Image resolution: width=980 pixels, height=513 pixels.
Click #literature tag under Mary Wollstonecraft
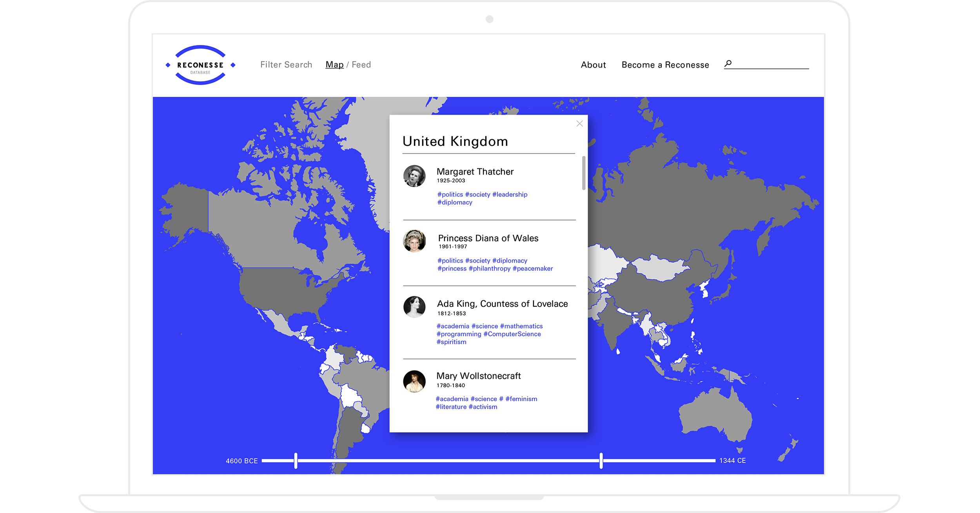pos(451,407)
